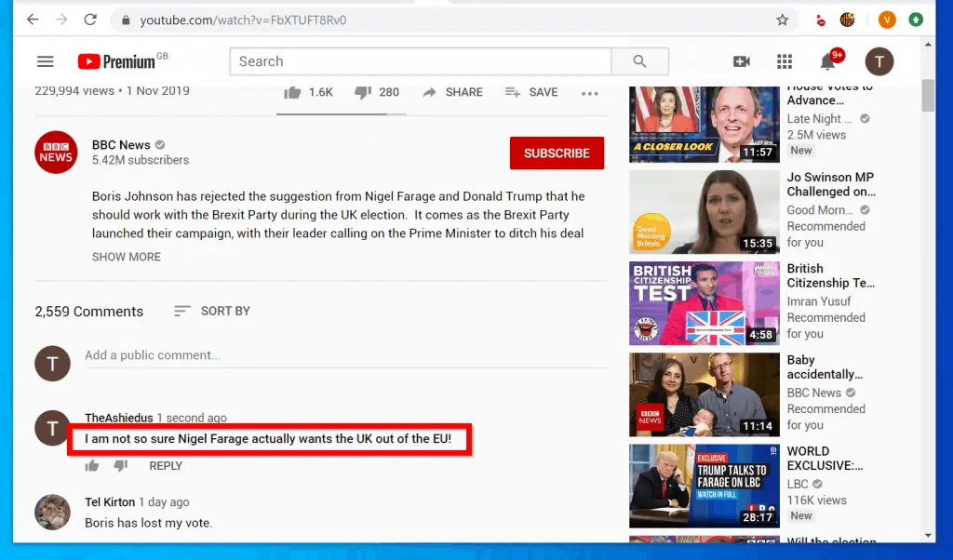Open account menu via the T avatar
953x560 pixels.
point(879,61)
